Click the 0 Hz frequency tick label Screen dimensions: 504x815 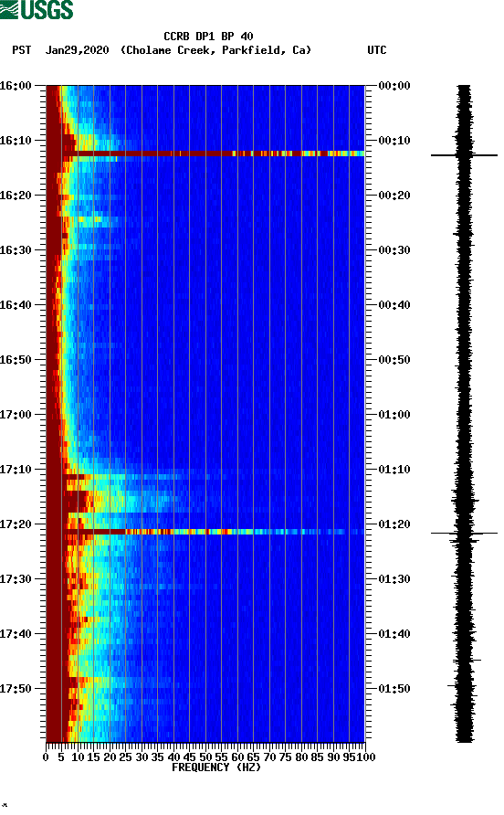[46, 757]
